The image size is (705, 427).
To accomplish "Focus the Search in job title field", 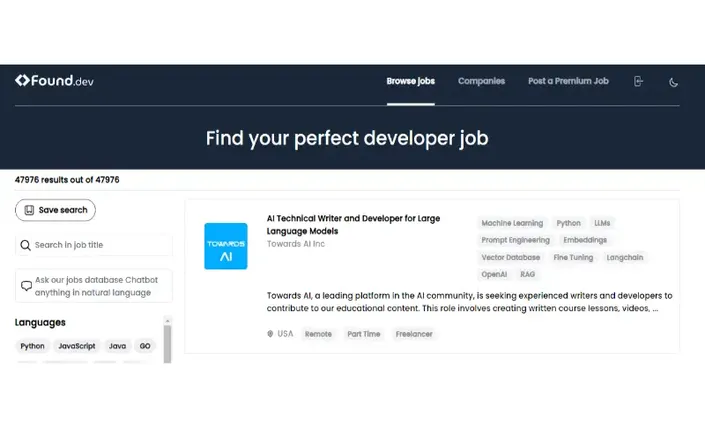I will pos(94,245).
